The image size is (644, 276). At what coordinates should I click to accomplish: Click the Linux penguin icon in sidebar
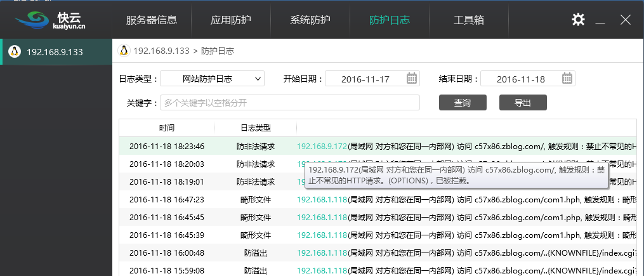pyautogui.click(x=15, y=51)
